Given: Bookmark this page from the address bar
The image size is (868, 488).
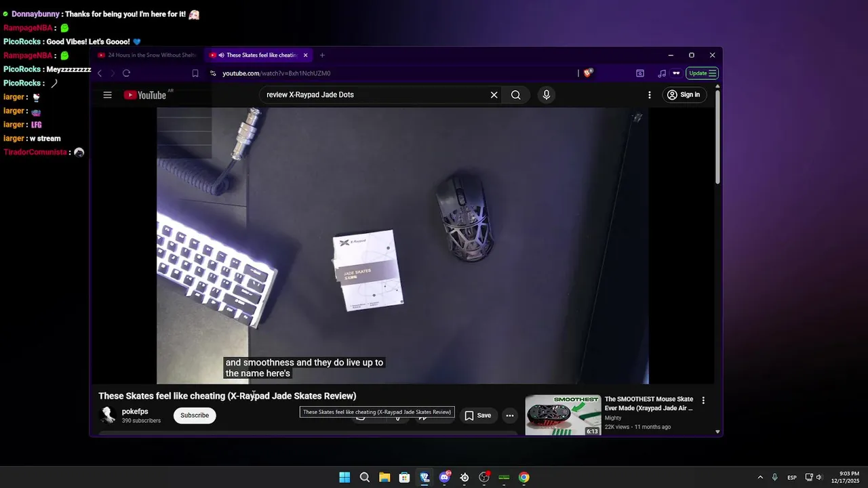Looking at the screenshot, I should point(195,73).
